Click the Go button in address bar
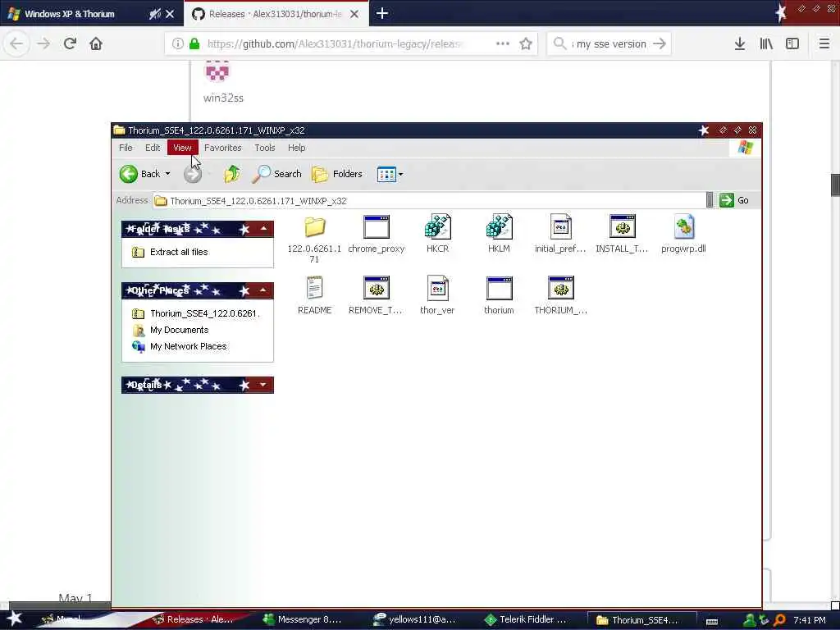The width and height of the screenshot is (840, 630). pyautogui.click(x=734, y=200)
